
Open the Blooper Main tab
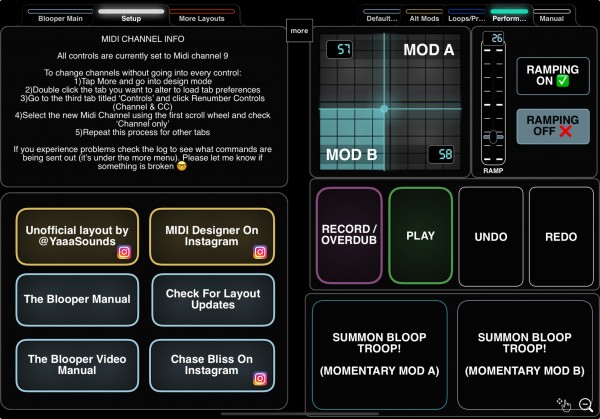60,16
